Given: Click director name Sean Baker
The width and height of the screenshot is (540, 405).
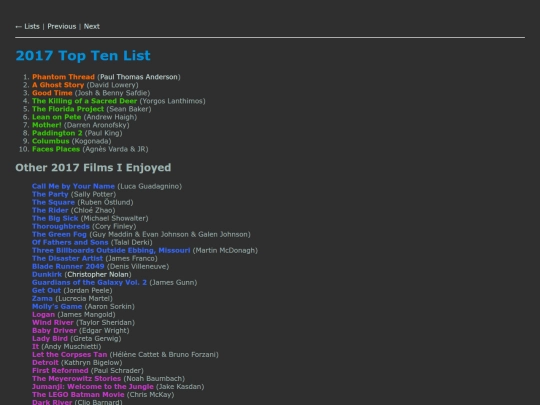Looking at the screenshot, I should point(129,109).
